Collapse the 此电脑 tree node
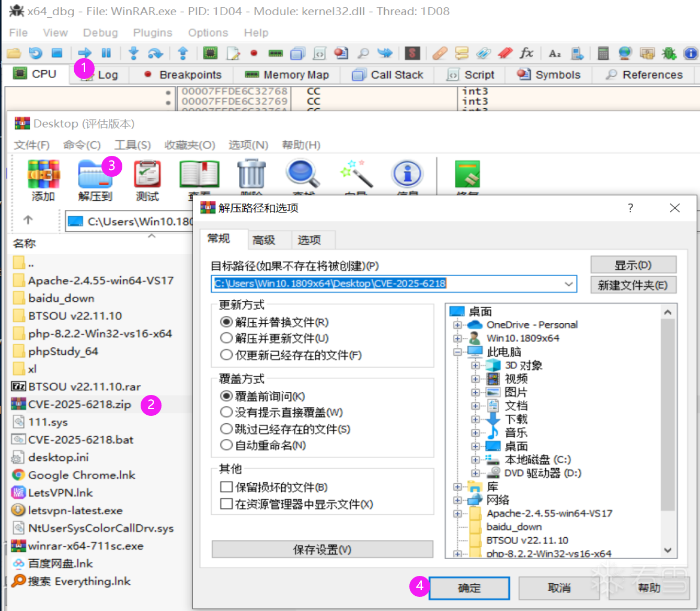The width and height of the screenshot is (700, 611). click(458, 352)
